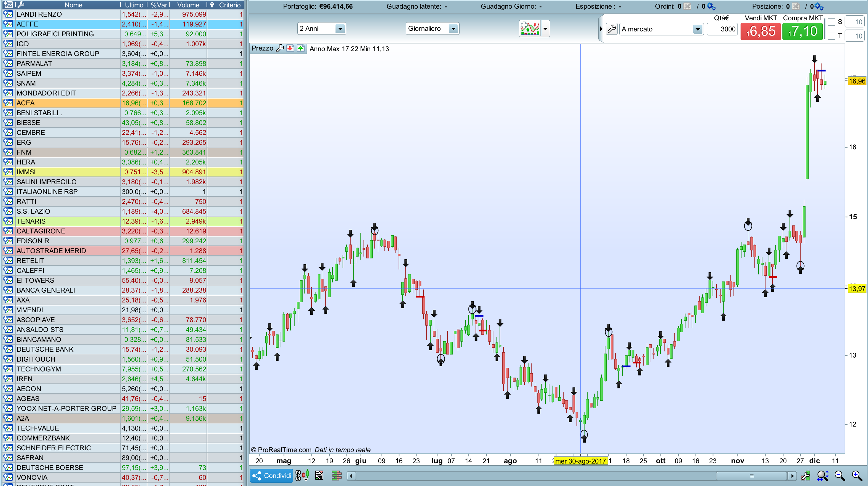Cancel all orders X icon
The height and width of the screenshot is (486, 868).
coord(687,6)
